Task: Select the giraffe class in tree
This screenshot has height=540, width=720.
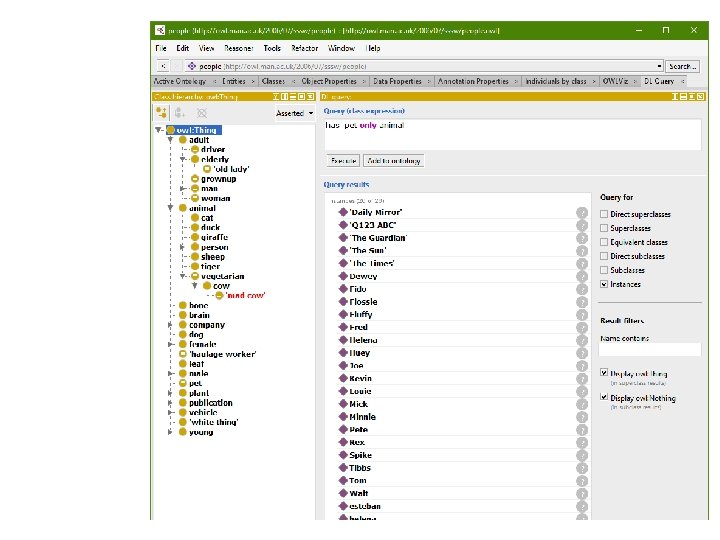Action: pyautogui.click(x=214, y=237)
